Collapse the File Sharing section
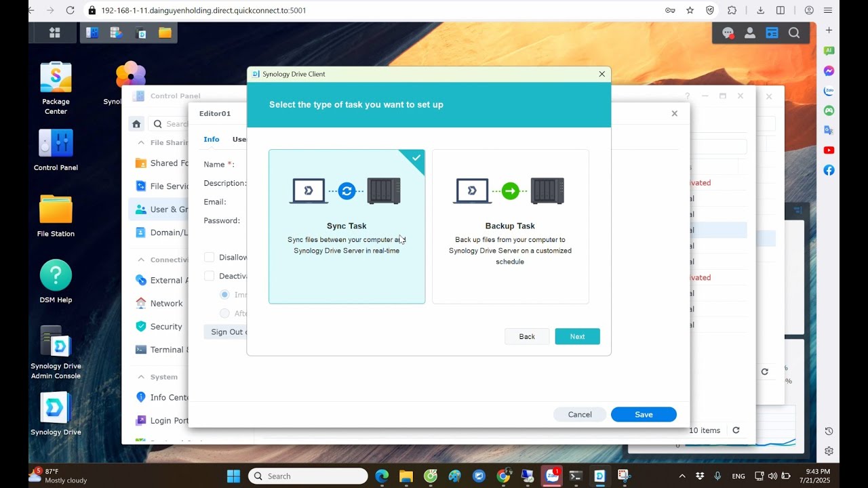The height and width of the screenshot is (488, 868). (x=141, y=143)
